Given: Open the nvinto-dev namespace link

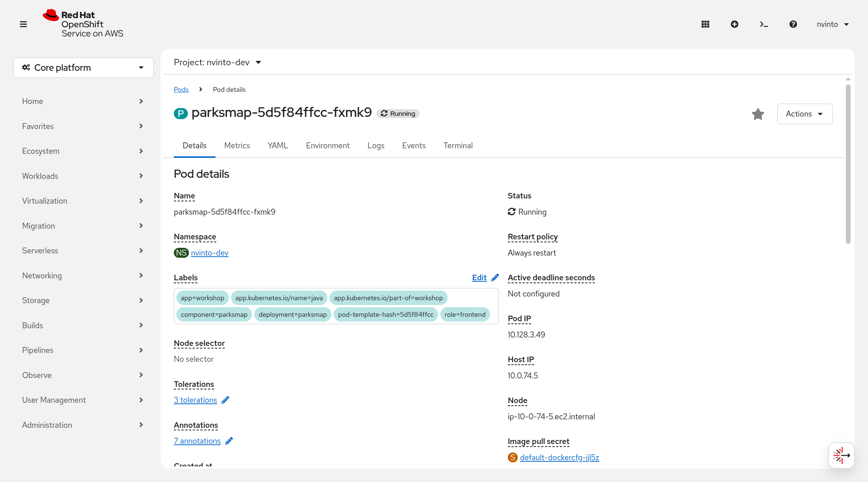Looking at the screenshot, I should [210, 253].
